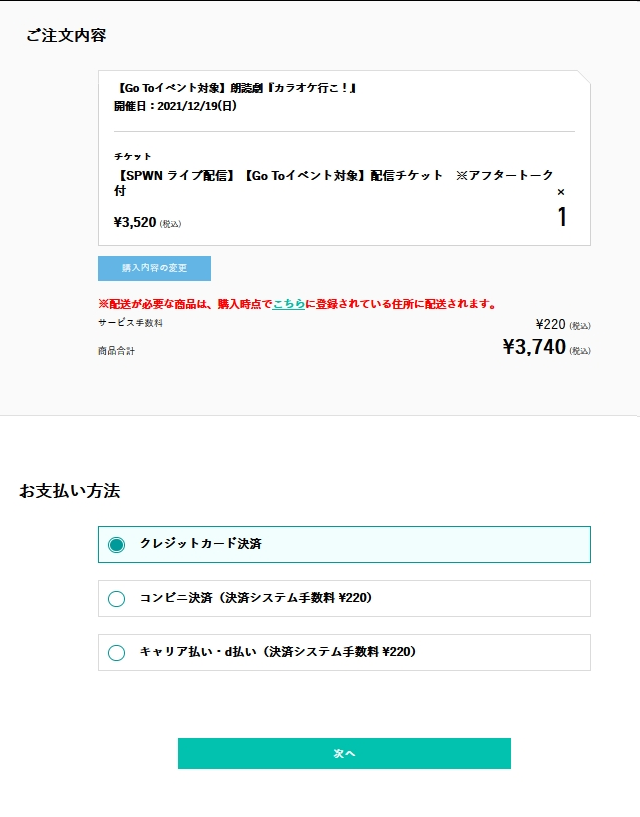
Task: Click the 購入内容の変更 button
Action: point(154,268)
